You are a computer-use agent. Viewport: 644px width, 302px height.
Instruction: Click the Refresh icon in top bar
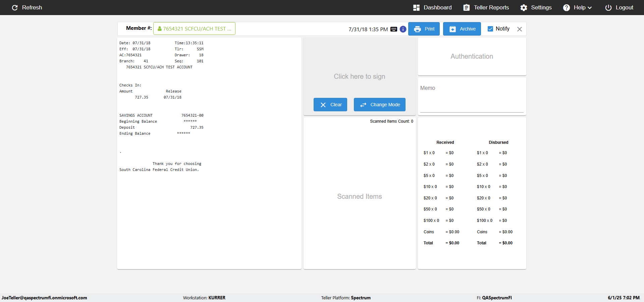pos(15,8)
